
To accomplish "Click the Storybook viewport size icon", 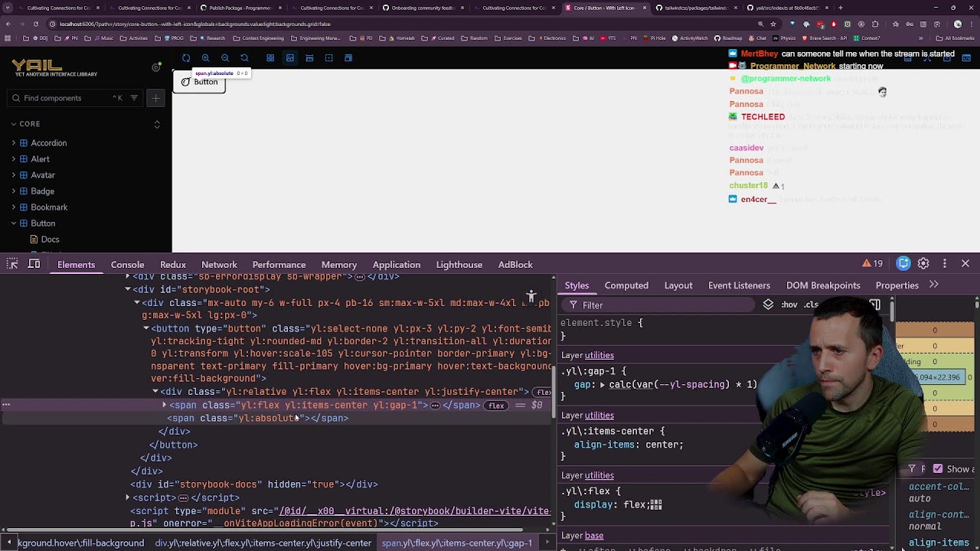I will tap(348, 58).
